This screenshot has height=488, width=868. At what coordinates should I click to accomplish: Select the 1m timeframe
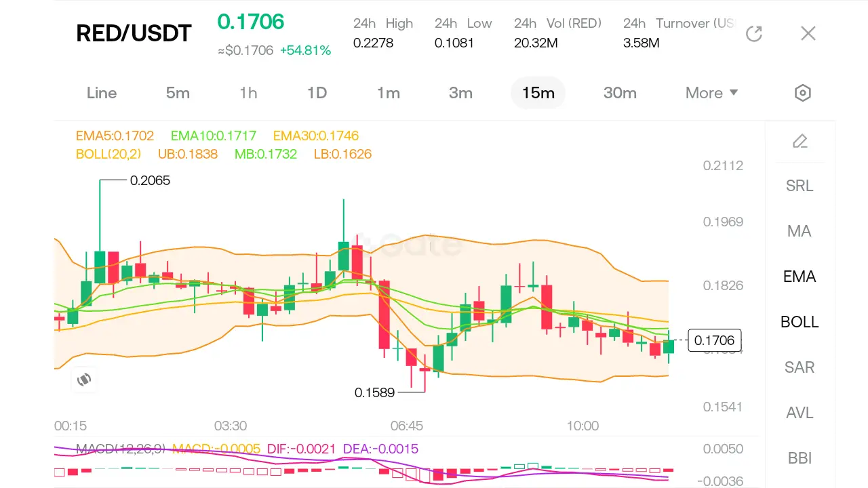389,93
